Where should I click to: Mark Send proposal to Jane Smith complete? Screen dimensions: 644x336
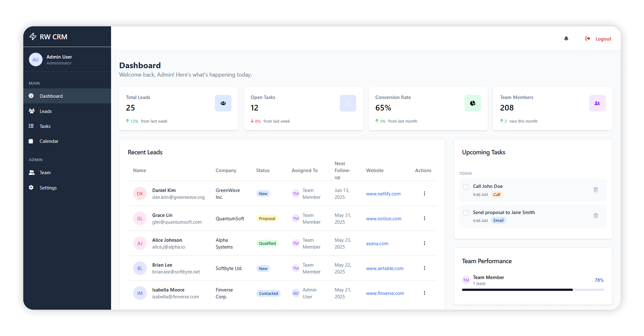tap(466, 213)
